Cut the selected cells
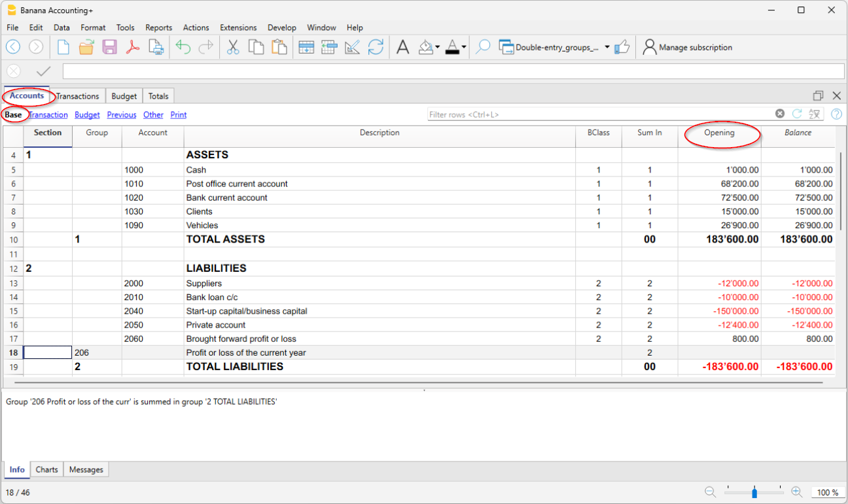Image resolution: width=848 pixels, height=504 pixels. point(233,46)
